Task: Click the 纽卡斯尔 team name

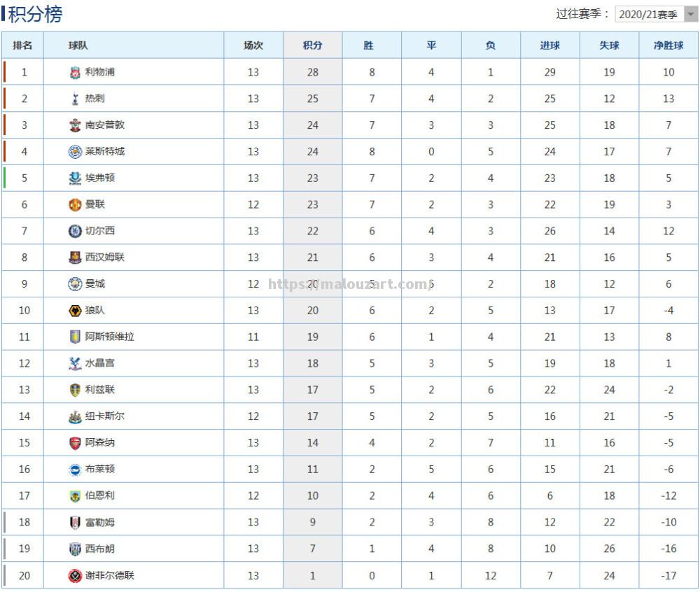Action: [x=105, y=416]
